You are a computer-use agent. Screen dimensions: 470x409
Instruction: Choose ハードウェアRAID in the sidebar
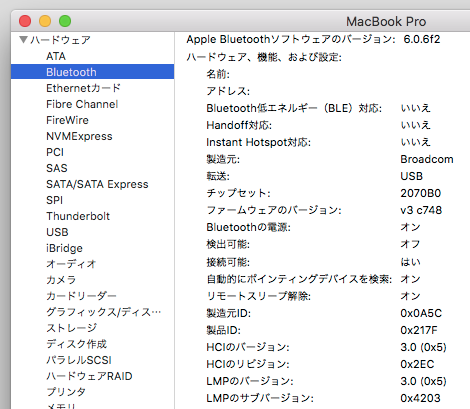(x=89, y=376)
